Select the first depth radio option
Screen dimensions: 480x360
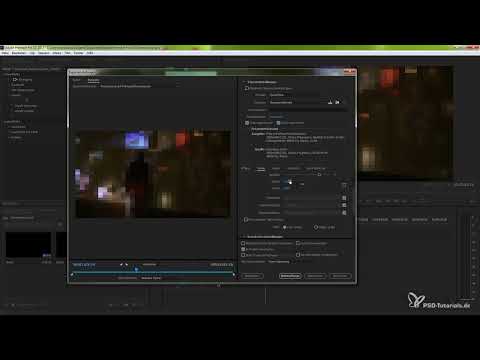285,227
